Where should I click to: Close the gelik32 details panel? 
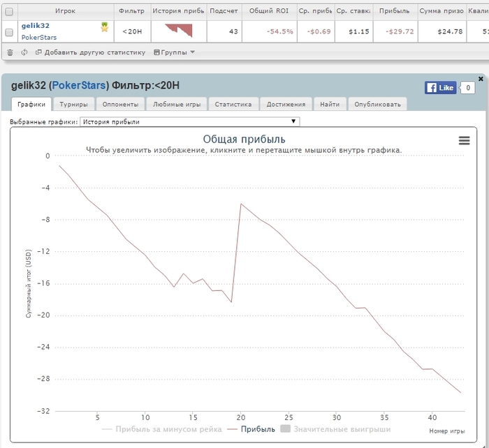pos(481,79)
